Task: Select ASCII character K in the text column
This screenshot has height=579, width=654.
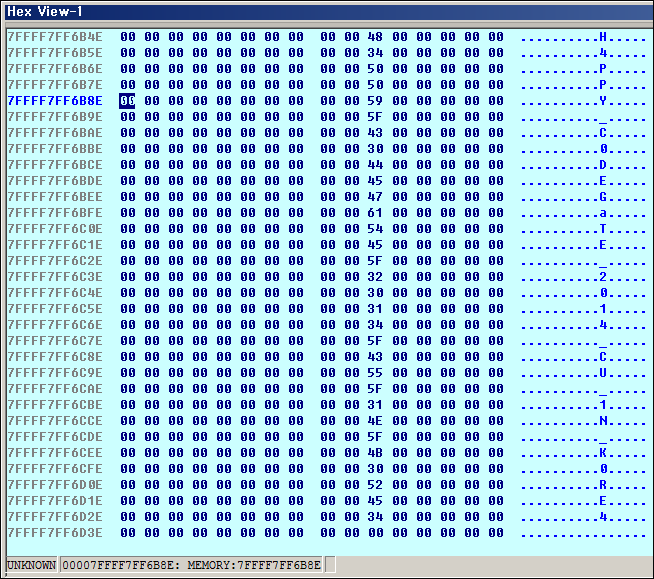Action: (603, 453)
